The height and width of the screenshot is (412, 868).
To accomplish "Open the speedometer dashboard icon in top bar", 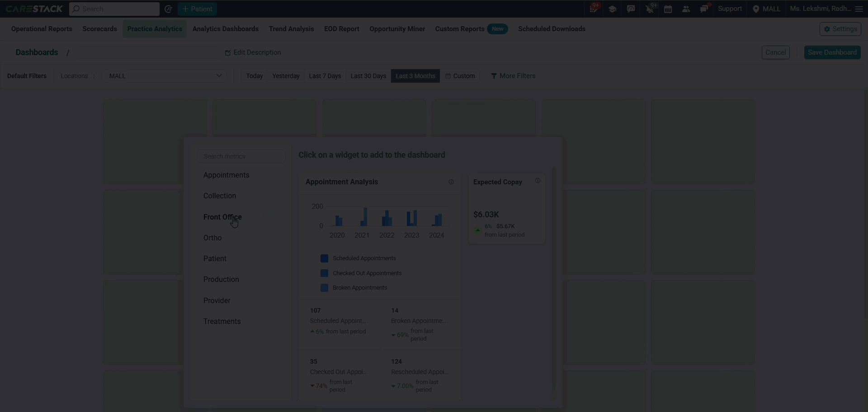I will 631,9.
